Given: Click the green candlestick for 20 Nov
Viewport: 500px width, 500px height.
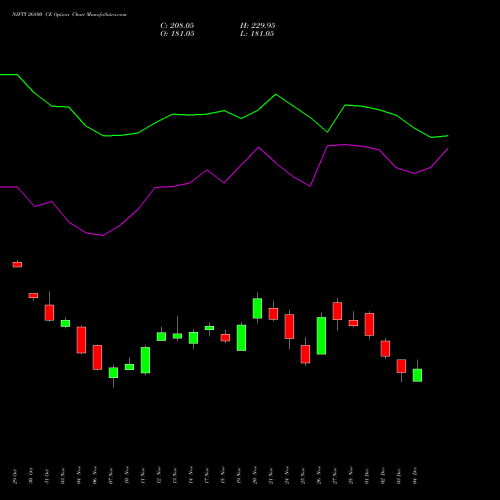Looking at the screenshot, I should click(x=257, y=308).
